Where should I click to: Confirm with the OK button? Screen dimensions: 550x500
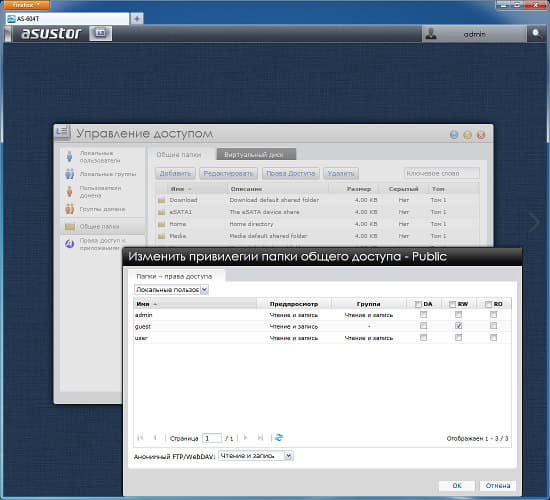pyautogui.click(x=457, y=486)
